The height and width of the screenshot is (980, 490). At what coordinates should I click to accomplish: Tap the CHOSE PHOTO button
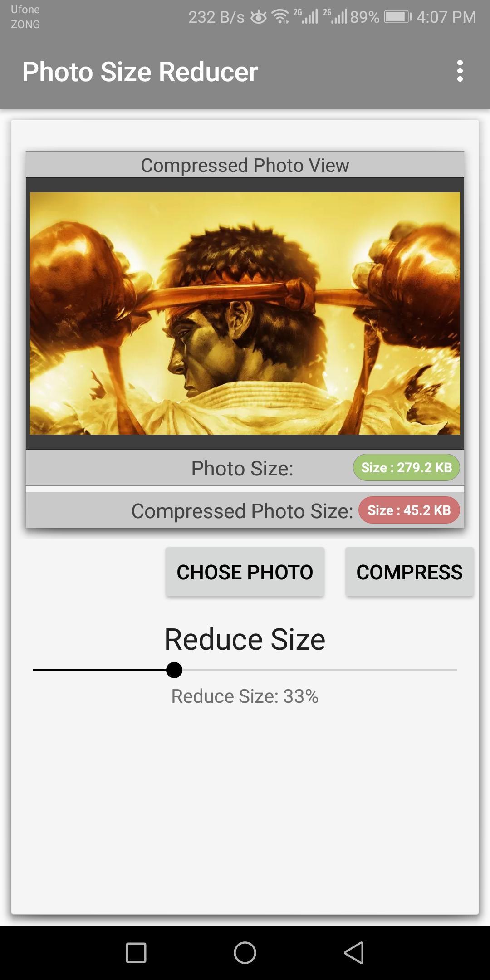pos(245,572)
